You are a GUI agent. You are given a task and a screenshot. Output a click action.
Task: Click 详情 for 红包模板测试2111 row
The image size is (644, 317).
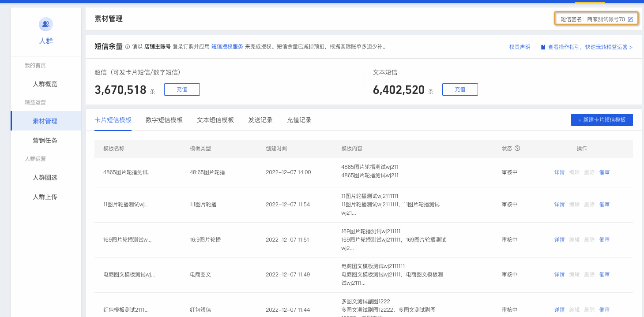click(x=559, y=310)
